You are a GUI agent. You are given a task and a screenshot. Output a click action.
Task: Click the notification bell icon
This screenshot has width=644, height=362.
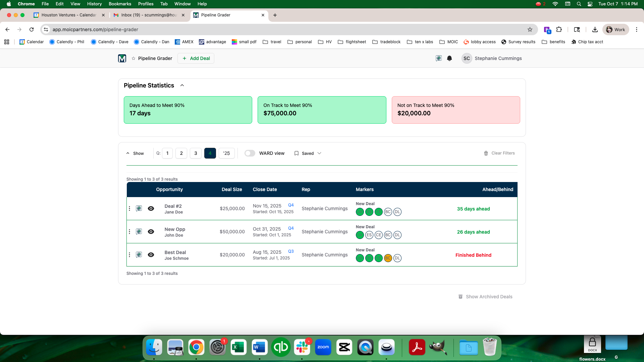pos(449,58)
